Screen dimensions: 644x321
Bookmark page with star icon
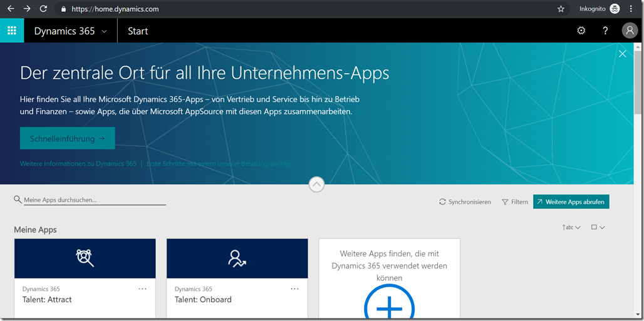(x=561, y=9)
